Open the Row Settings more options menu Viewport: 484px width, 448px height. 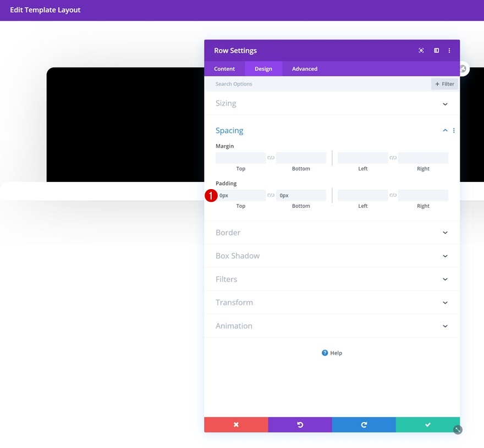click(x=449, y=50)
